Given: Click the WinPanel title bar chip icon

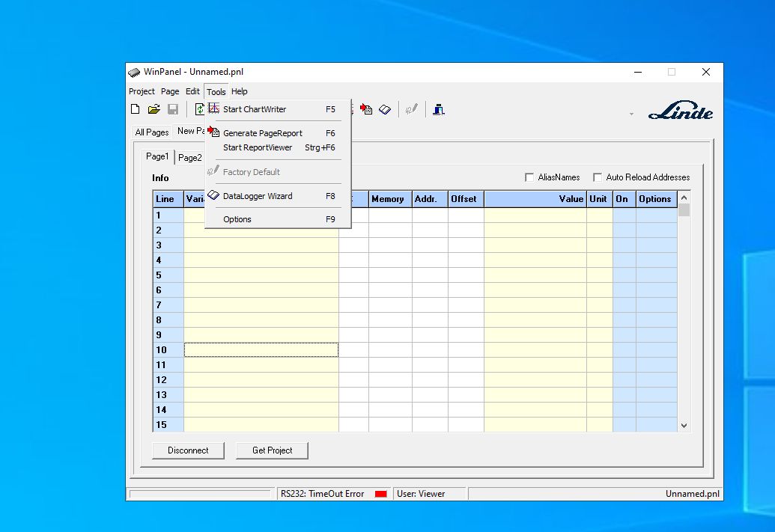Looking at the screenshot, I should [x=134, y=73].
